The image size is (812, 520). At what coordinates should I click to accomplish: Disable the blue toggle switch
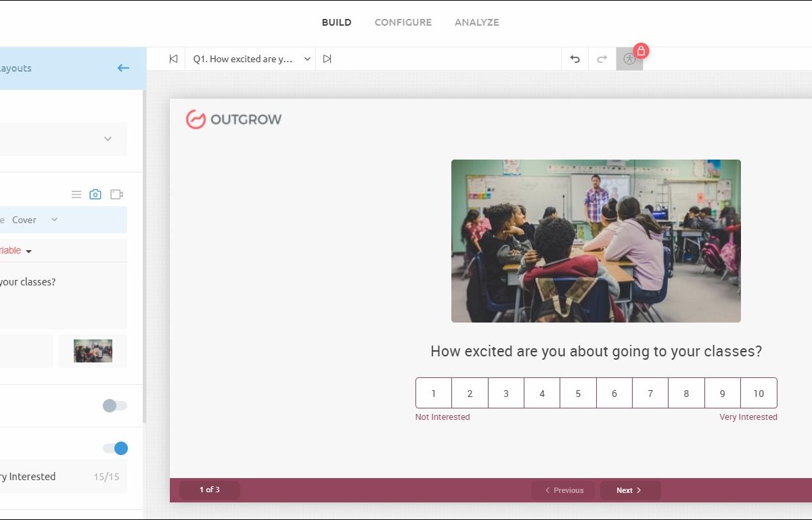tap(114, 448)
